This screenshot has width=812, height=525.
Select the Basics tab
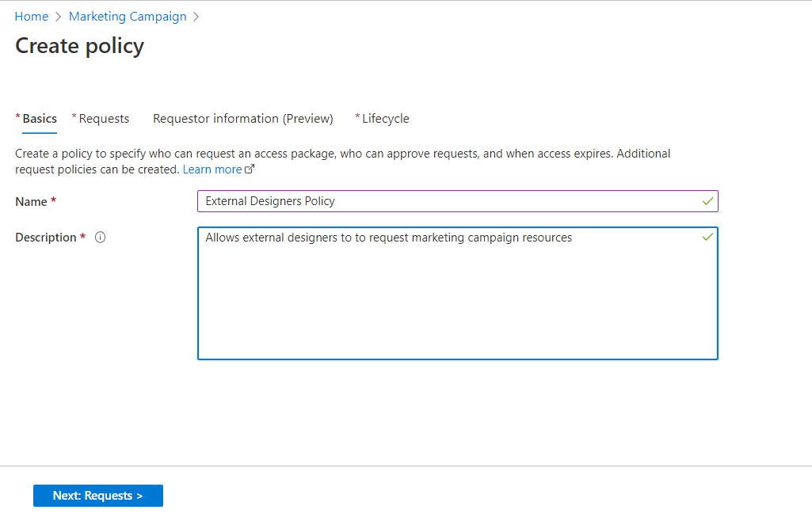(x=40, y=119)
